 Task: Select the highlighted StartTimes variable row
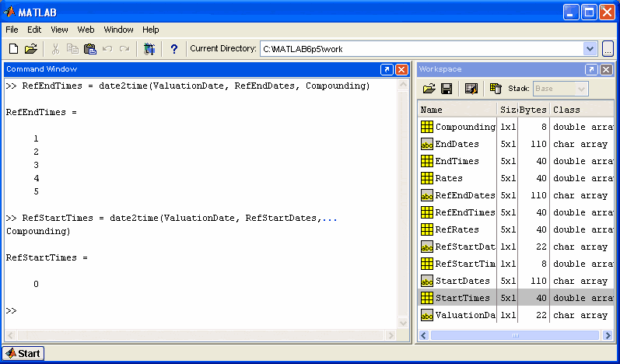pos(516,298)
